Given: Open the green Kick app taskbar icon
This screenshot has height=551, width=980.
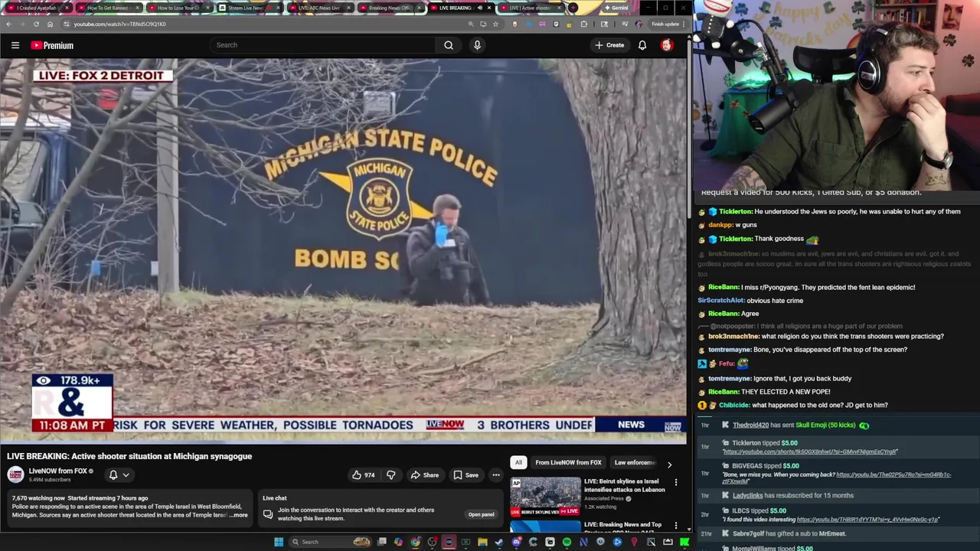Looking at the screenshot, I should tap(684, 542).
